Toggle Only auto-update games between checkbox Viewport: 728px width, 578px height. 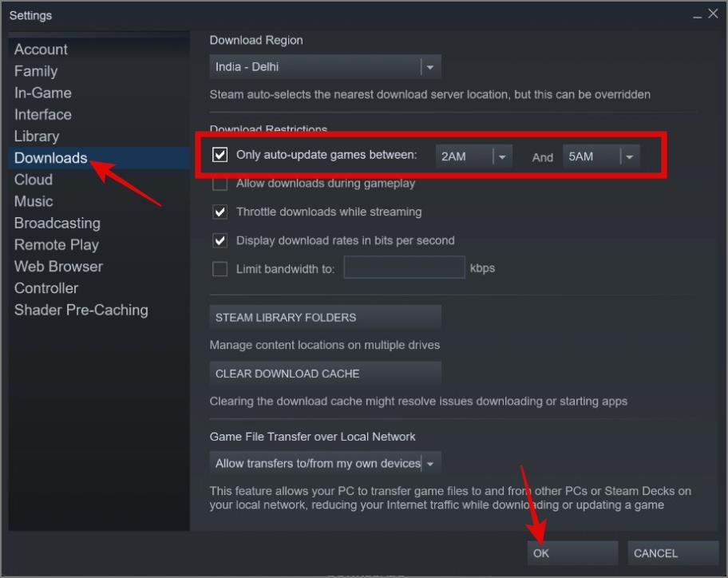pyautogui.click(x=220, y=155)
